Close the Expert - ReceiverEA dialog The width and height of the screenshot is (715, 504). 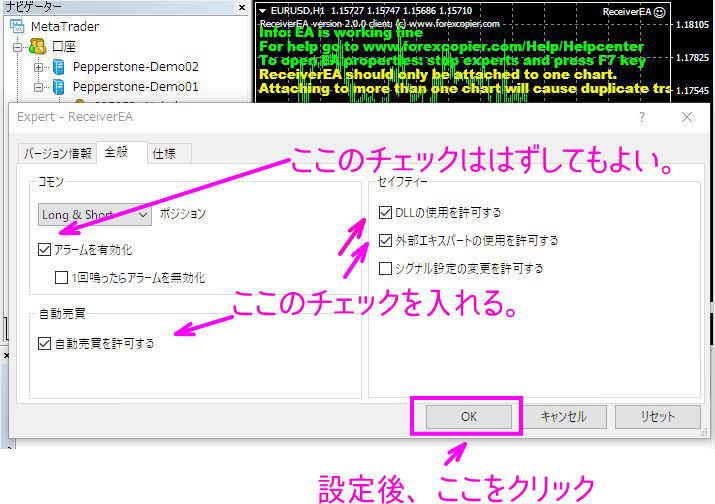click(x=687, y=118)
